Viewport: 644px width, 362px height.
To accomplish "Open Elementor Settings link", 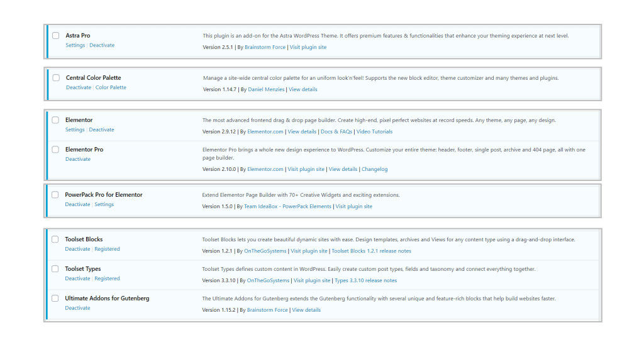I will (x=75, y=129).
